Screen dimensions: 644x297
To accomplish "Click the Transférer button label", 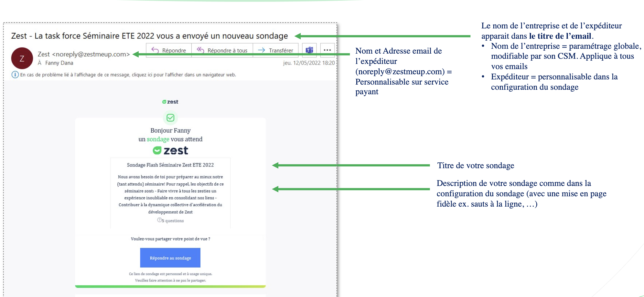I will 281,50.
